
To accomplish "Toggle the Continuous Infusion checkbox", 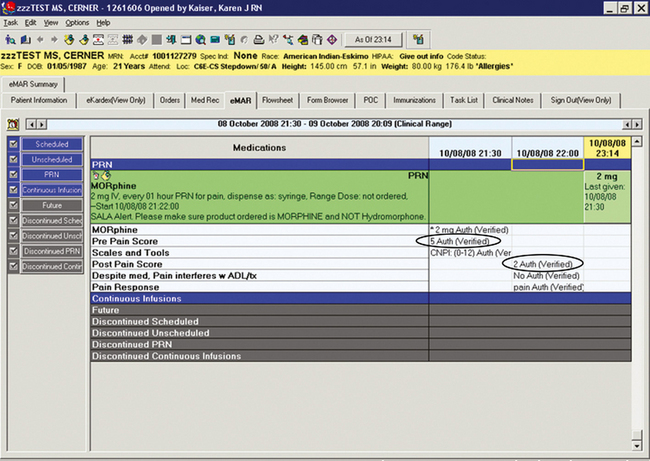I will tap(13, 190).
